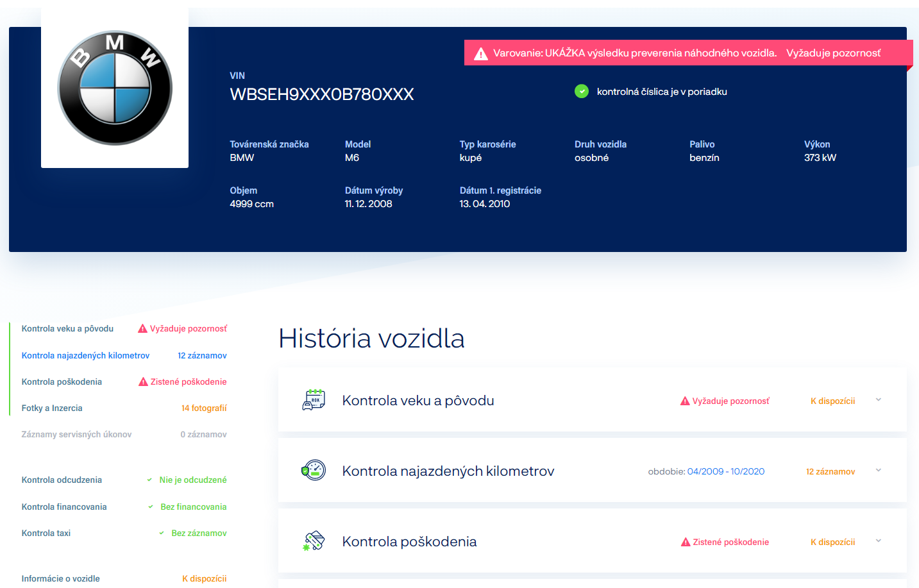This screenshot has width=919, height=588.
Task: Click the BMW logo image
Action: 115,88
